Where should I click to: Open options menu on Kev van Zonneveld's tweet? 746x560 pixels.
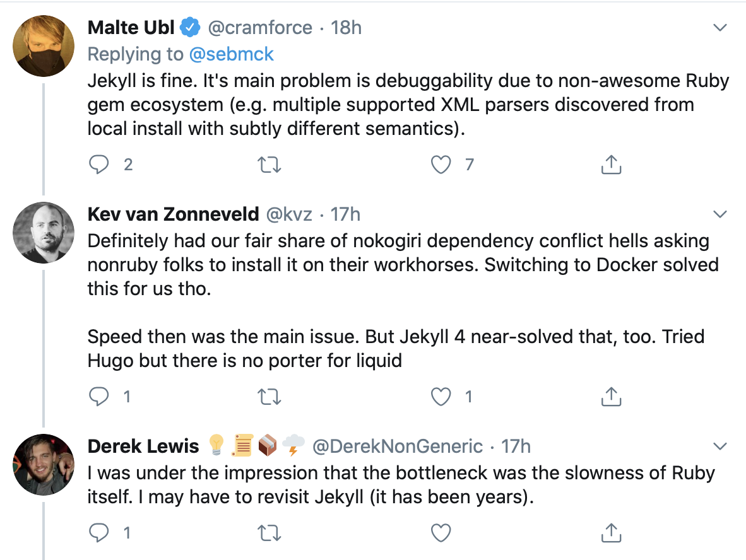point(719,214)
